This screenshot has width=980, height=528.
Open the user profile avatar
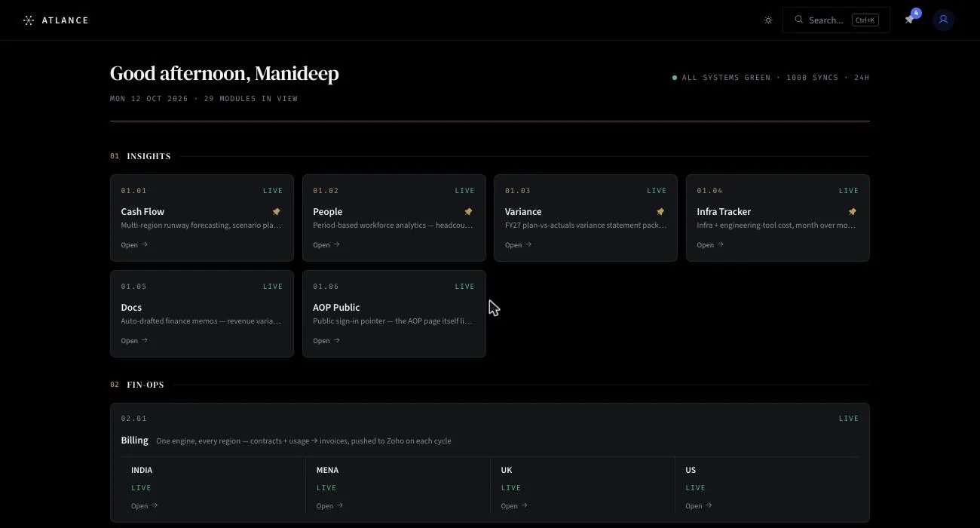pos(943,20)
